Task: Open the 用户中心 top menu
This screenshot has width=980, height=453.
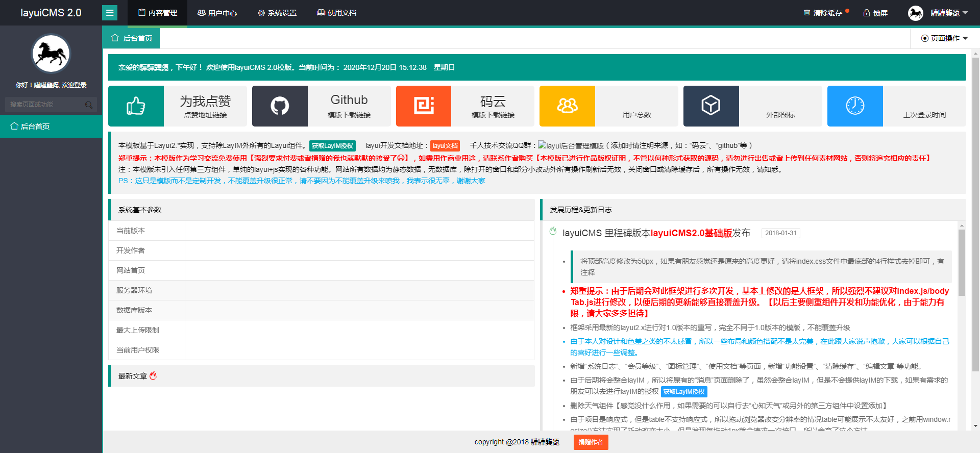Action: 217,13
